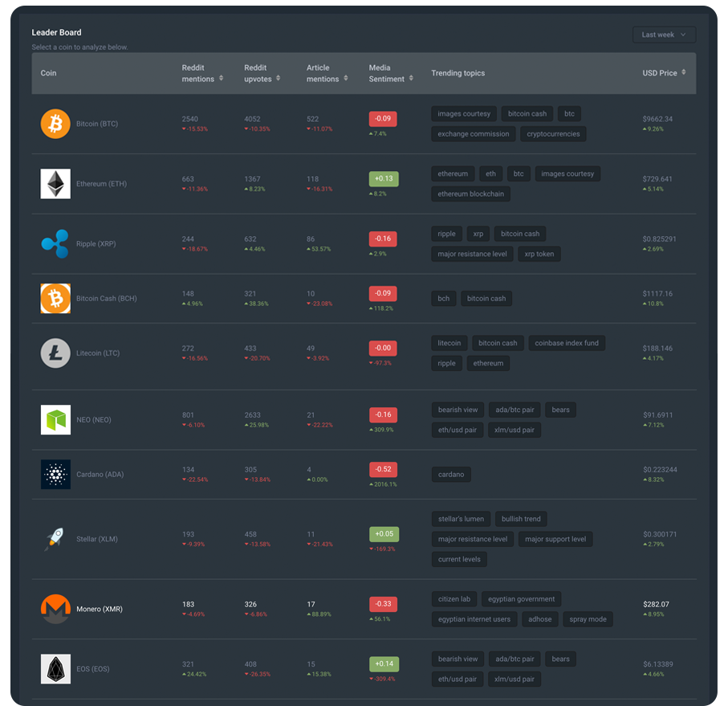Select the Bitcoin (BTC) coin name

(x=97, y=124)
